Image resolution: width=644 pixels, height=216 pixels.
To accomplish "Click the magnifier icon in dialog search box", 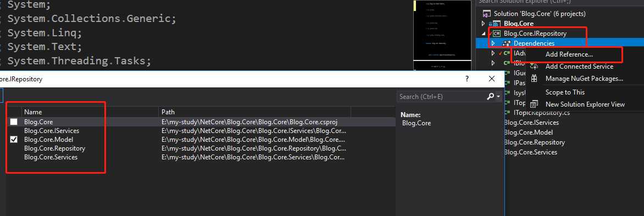I will (490, 97).
